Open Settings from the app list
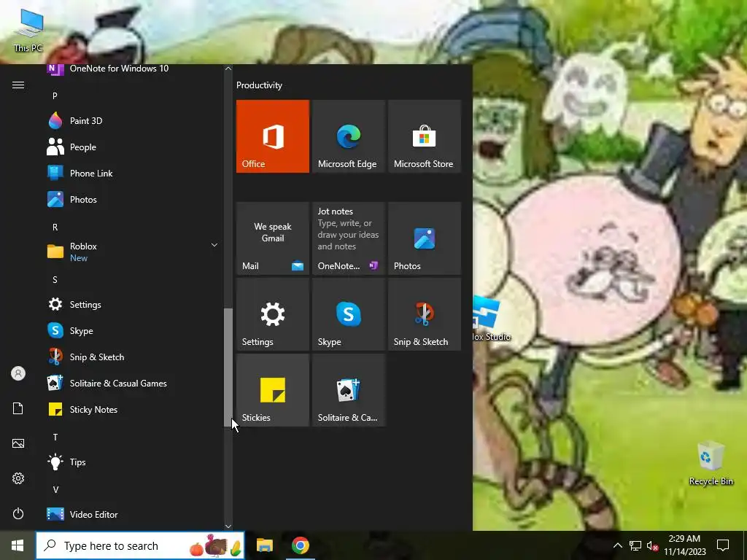This screenshot has width=747, height=560. pyautogui.click(x=132, y=304)
